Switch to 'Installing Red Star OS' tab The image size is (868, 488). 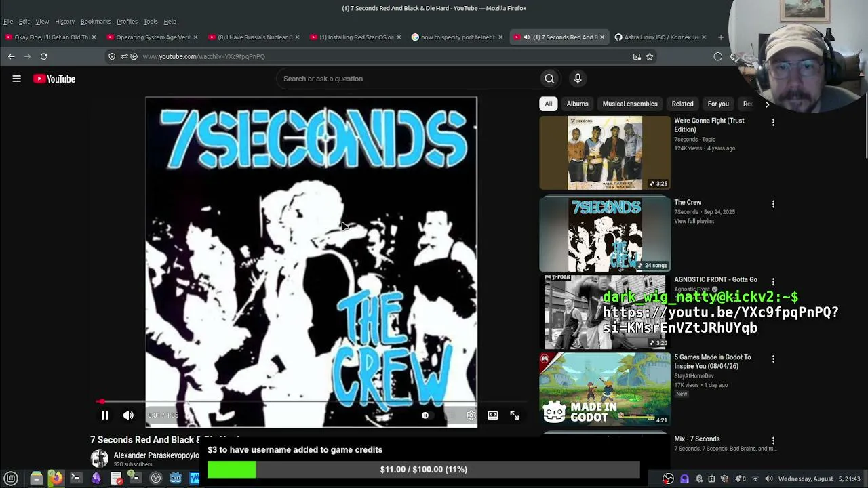(x=355, y=37)
